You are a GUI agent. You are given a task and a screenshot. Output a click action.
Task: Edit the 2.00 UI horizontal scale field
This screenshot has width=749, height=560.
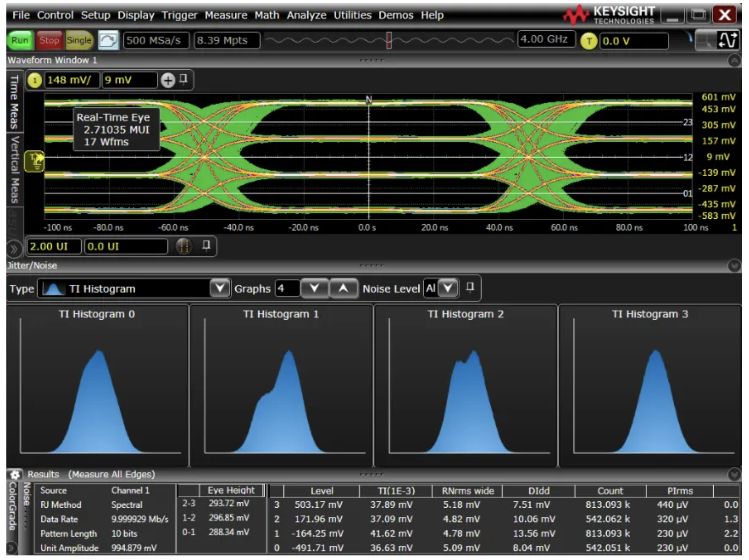tap(54, 246)
